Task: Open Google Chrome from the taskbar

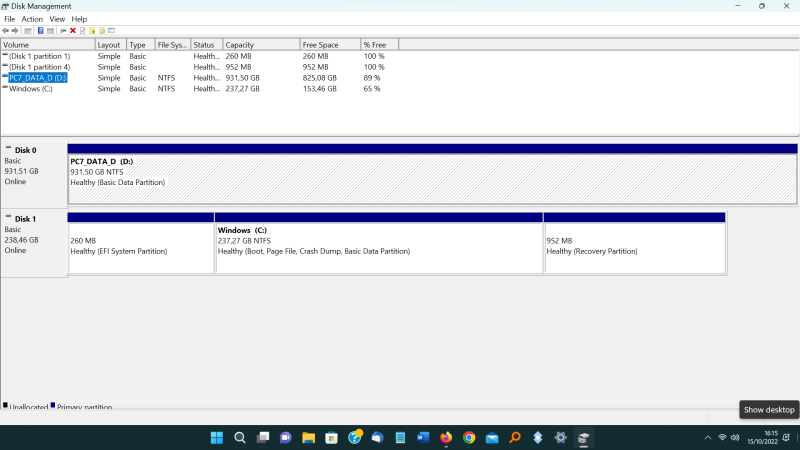Action: click(469, 438)
